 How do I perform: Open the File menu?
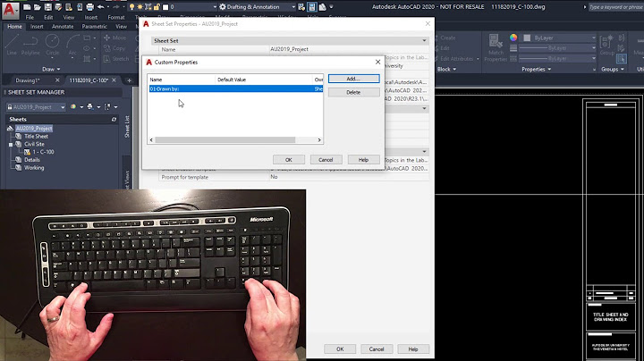click(x=30, y=17)
